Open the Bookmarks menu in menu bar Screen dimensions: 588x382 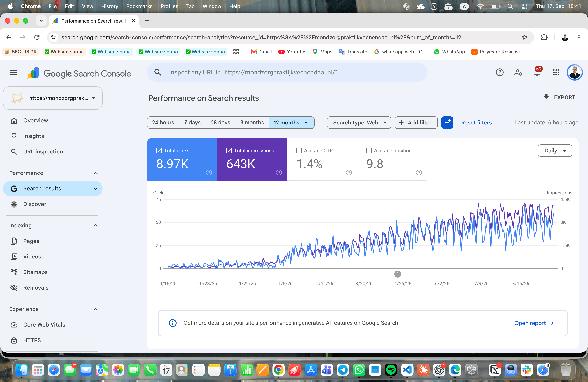point(139,6)
